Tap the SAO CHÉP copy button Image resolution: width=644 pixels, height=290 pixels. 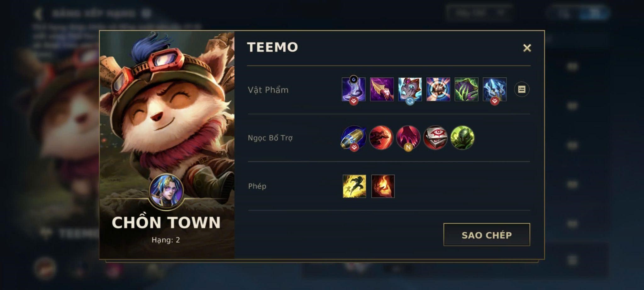coord(487,235)
